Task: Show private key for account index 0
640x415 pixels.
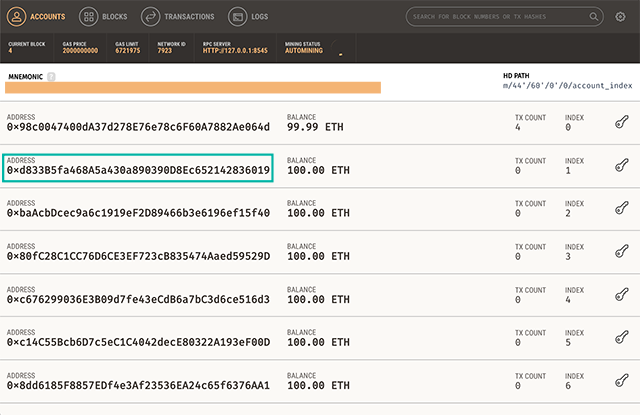Action: 621,122
